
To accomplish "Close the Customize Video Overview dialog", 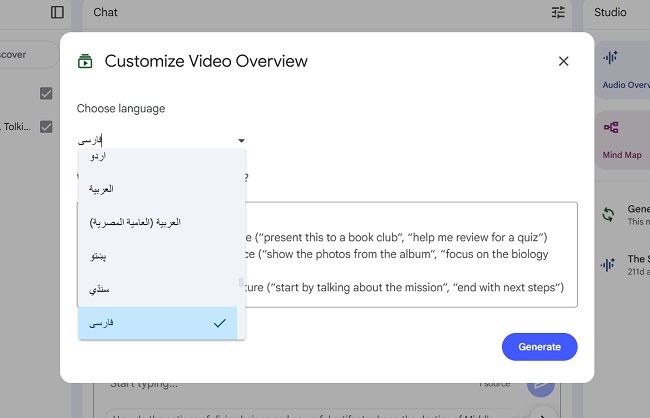I will [x=563, y=61].
